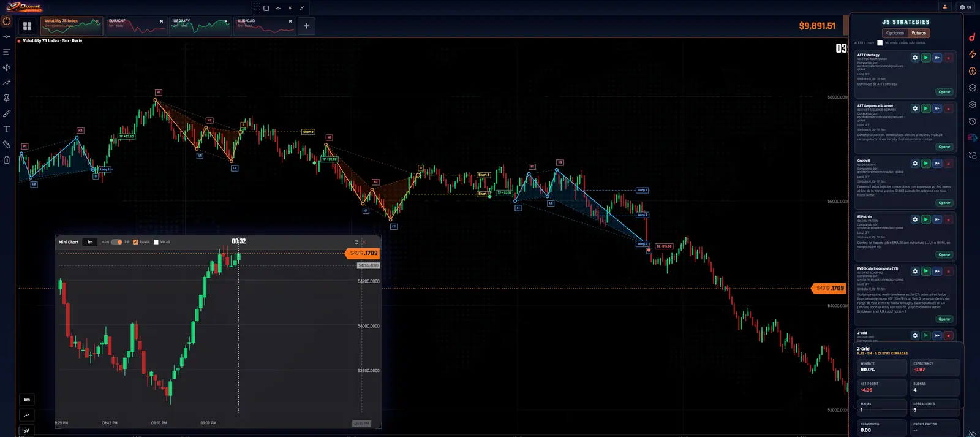Open Z-Grid settings gear

pos(915,336)
